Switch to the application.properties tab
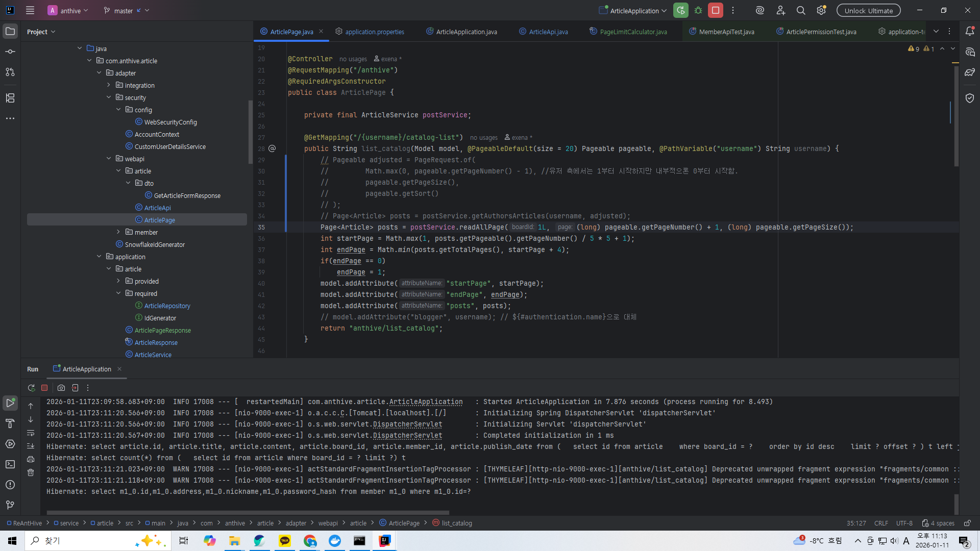The image size is (980, 551). pyautogui.click(x=374, y=32)
